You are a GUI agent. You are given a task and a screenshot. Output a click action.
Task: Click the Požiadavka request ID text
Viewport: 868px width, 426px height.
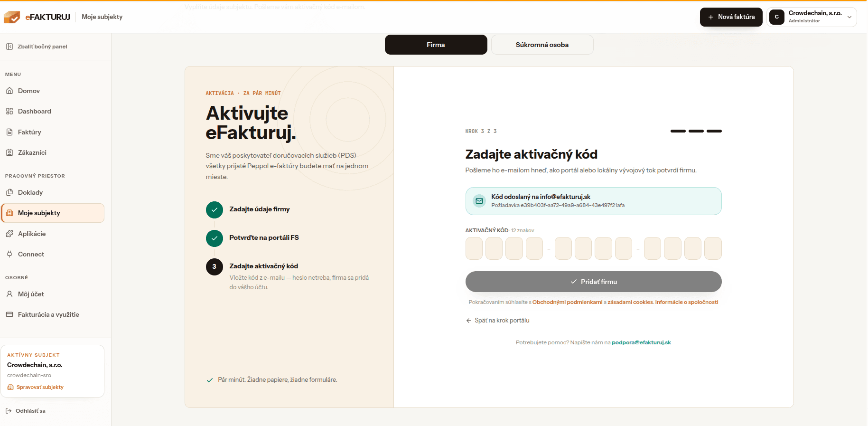[558, 206]
